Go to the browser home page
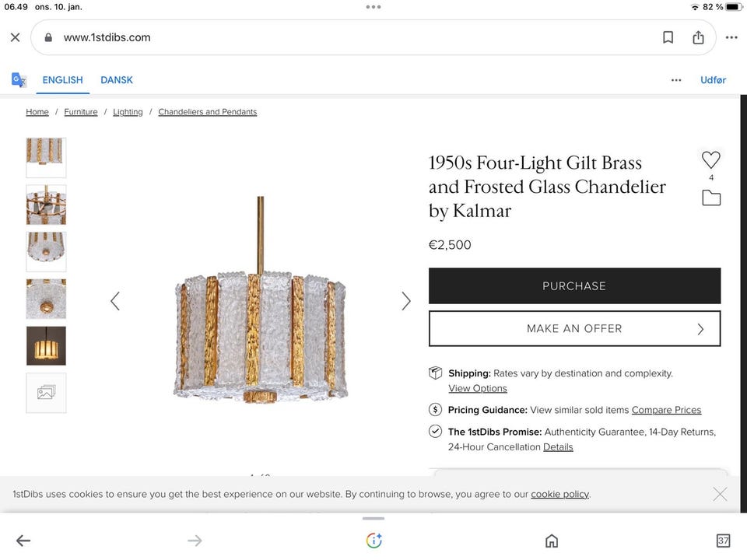 [x=552, y=541]
